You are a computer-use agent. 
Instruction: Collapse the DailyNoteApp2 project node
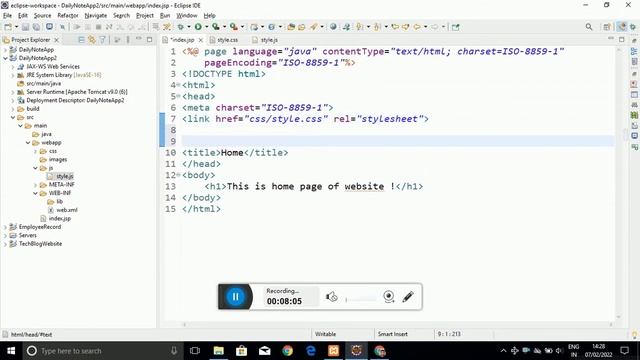click(5, 58)
